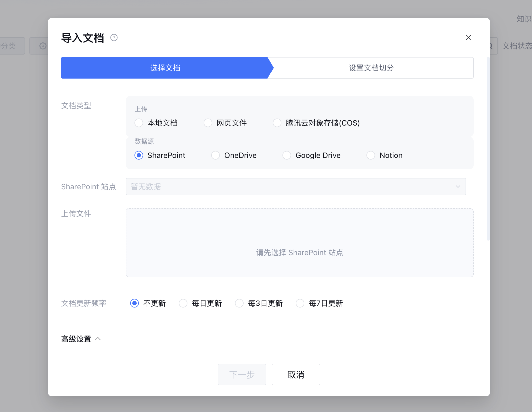Click the upload file drop area
This screenshot has height=412, width=532.
click(299, 242)
